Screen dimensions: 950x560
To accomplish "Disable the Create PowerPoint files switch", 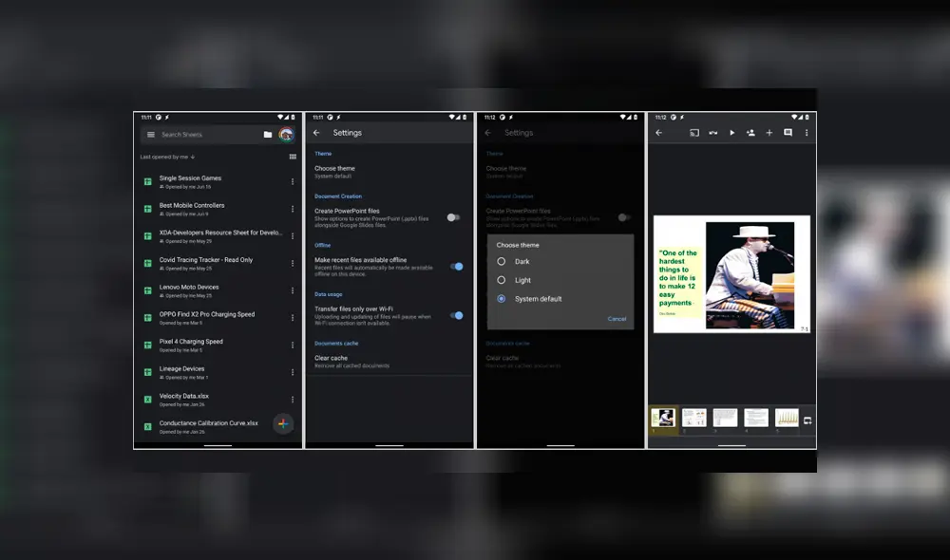I will 454,215.
